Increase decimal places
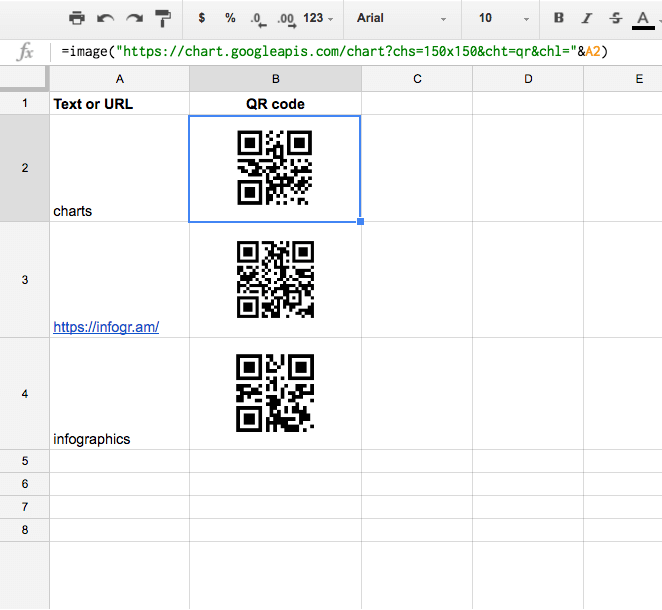 click(287, 19)
